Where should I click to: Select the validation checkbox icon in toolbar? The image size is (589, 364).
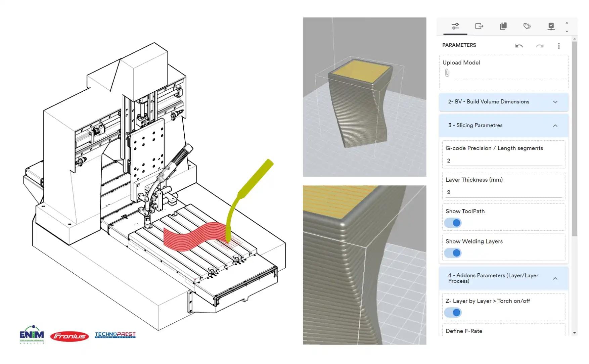click(551, 26)
